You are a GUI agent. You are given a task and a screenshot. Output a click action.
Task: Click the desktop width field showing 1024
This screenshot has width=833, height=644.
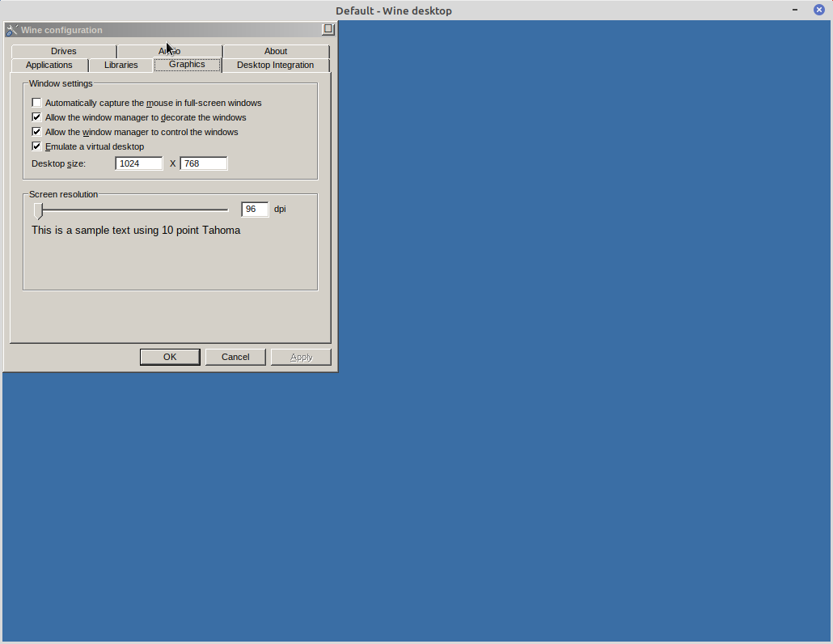(x=138, y=163)
